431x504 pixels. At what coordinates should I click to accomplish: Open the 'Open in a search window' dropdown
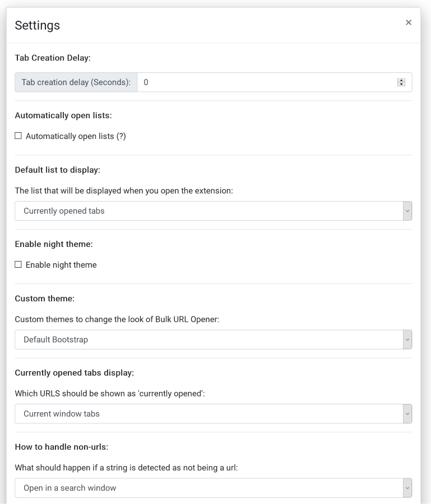tap(208, 488)
